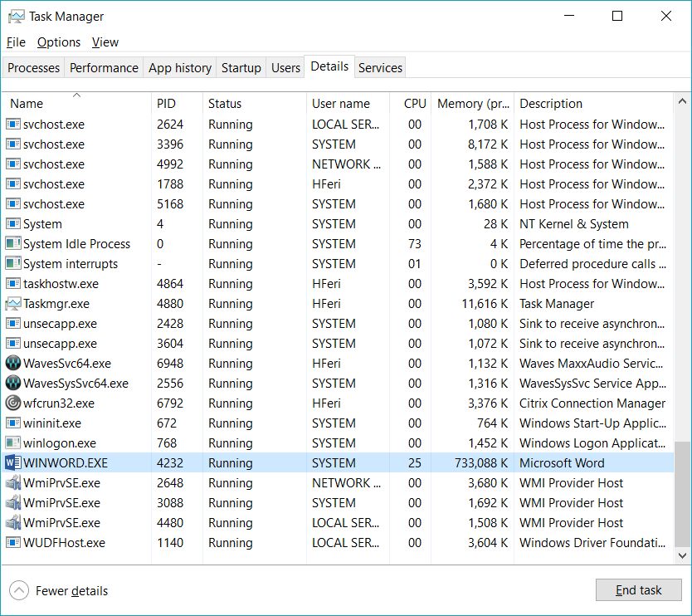Click the Microsoft Word description
Screen dimensions: 692x616
(x=562, y=462)
